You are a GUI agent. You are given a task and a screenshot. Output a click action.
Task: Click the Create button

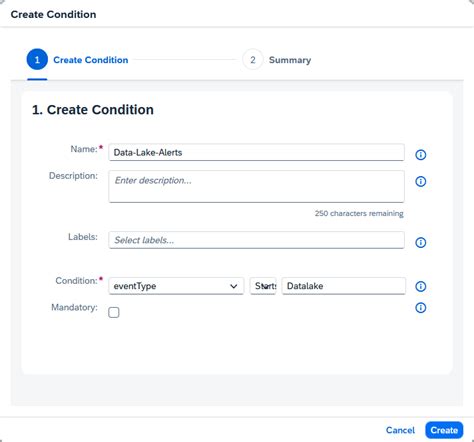444,430
